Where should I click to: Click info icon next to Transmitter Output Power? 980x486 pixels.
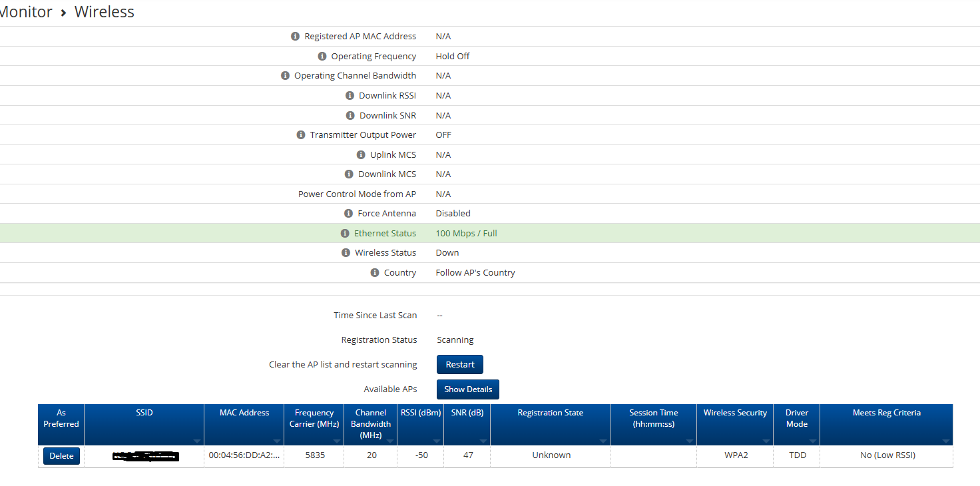(301, 135)
